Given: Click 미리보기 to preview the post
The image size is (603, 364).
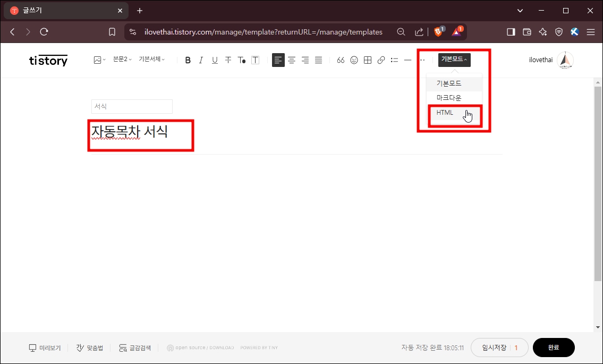Looking at the screenshot, I should pos(45,348).
